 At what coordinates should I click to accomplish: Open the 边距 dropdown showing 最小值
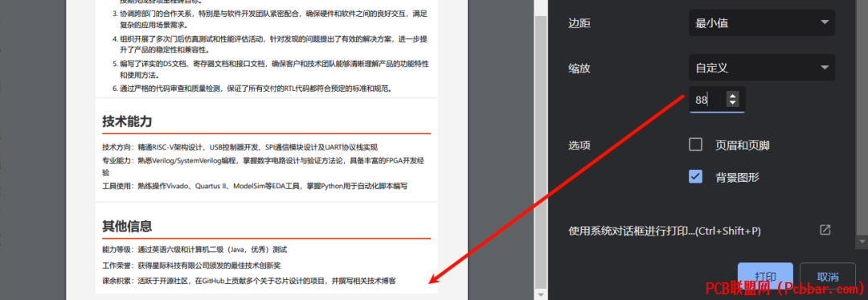[762, 23]
